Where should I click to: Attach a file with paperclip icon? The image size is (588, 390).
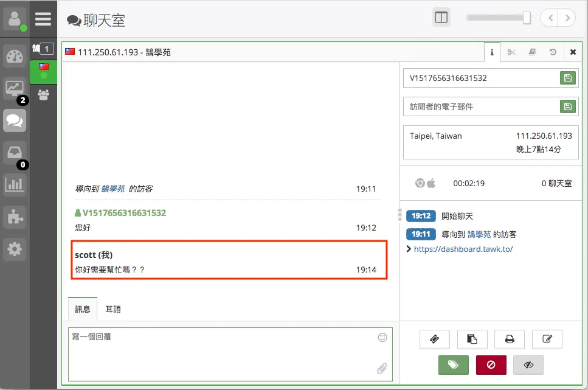(382, 368)
